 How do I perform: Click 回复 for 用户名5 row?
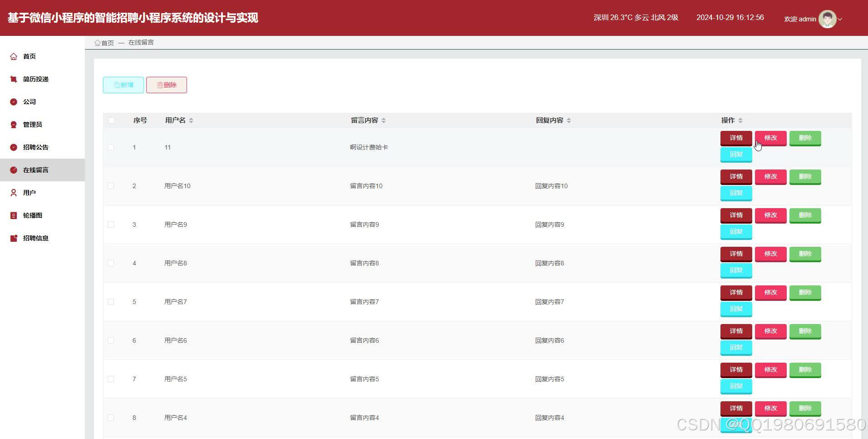(736, 386)
